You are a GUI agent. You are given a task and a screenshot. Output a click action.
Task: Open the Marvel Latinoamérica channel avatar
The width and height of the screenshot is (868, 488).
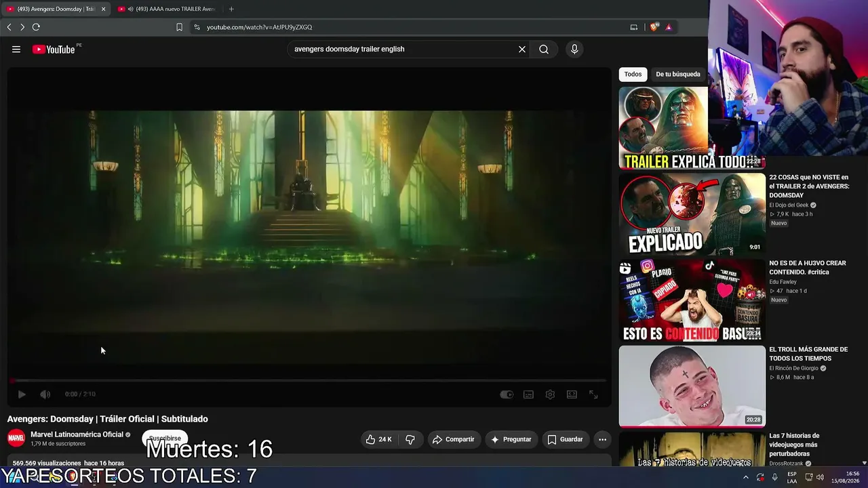pyautogui.click(x=16, y=439)
